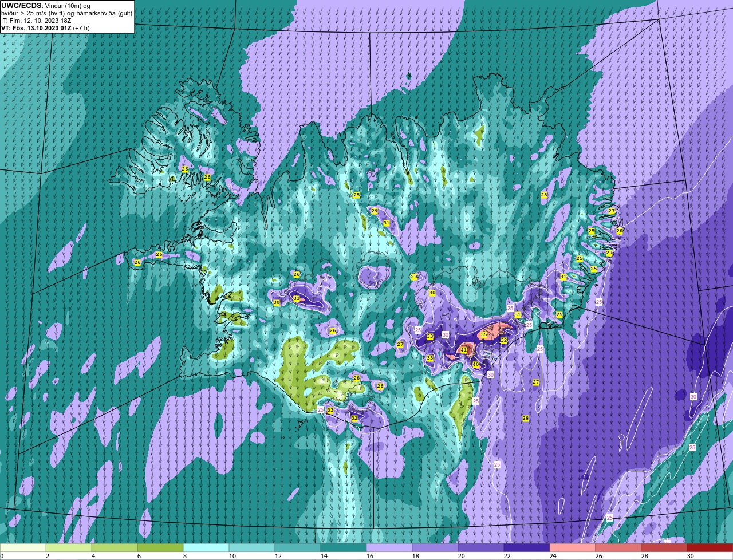Click the 'IT: Fim. 12. 10. 2023 18Z' line
The height and width of the screenshot is (560, 733).
[36, 21]
